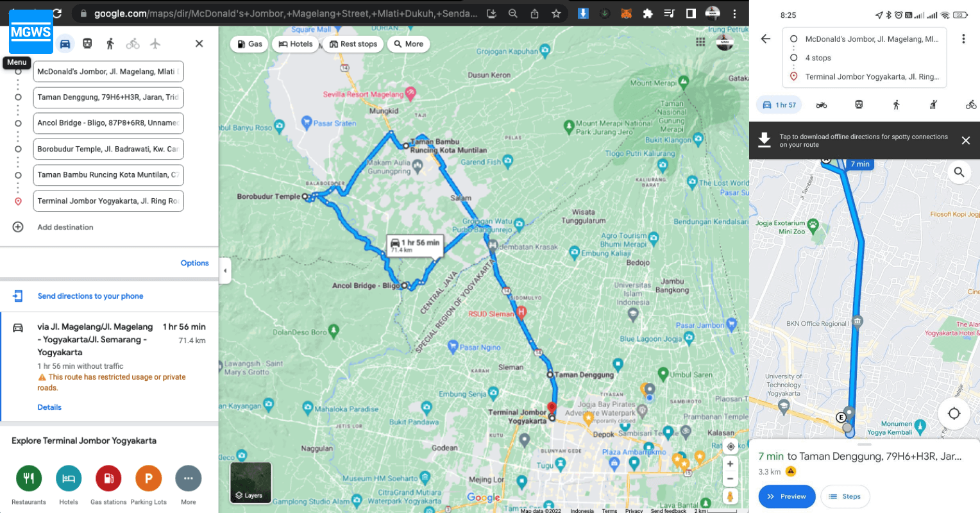Click the Gas filter chip on map
The image size is (980, 513).
point(249,44)
